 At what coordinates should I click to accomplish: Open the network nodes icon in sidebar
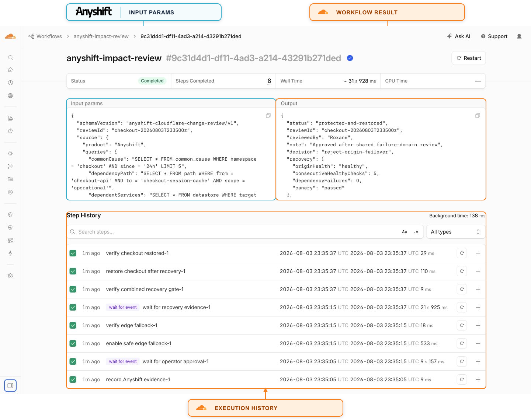pyautogui.click(x=10, y=241)
